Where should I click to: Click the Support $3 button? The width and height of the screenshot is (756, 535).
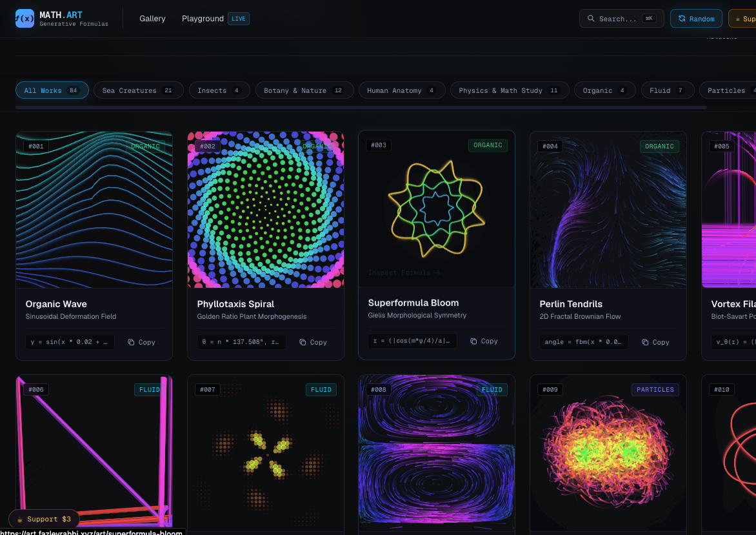[x=44, y=519]
